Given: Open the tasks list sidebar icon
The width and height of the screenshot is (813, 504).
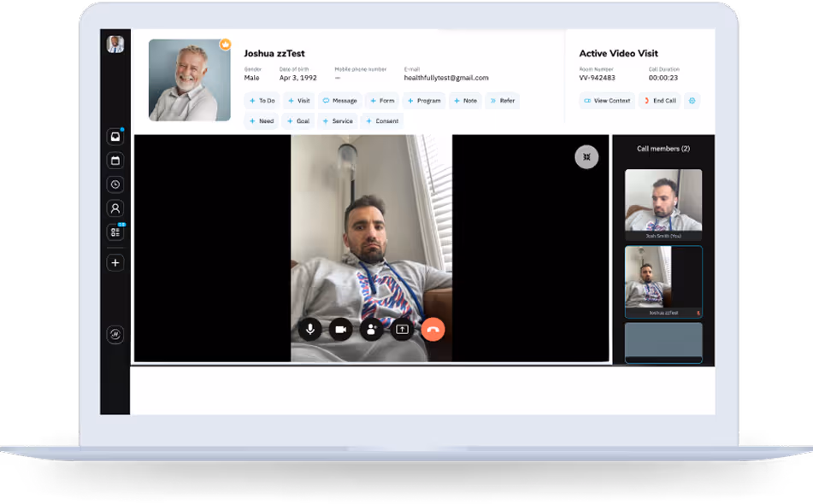Looking at the screenshot, I should point(115,231).
